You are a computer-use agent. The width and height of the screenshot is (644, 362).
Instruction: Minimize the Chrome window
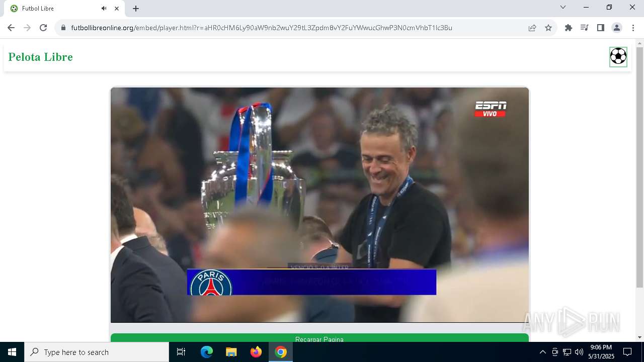pyautogui.click(x=586, y=7)
